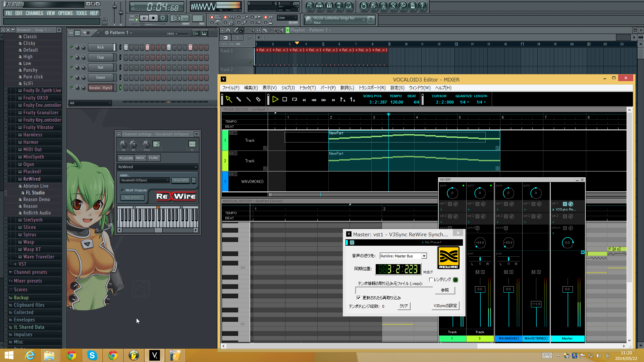644x362 pixels.
Task: Open LENGTH 1/4 dropdown
Action: [481, 102]
